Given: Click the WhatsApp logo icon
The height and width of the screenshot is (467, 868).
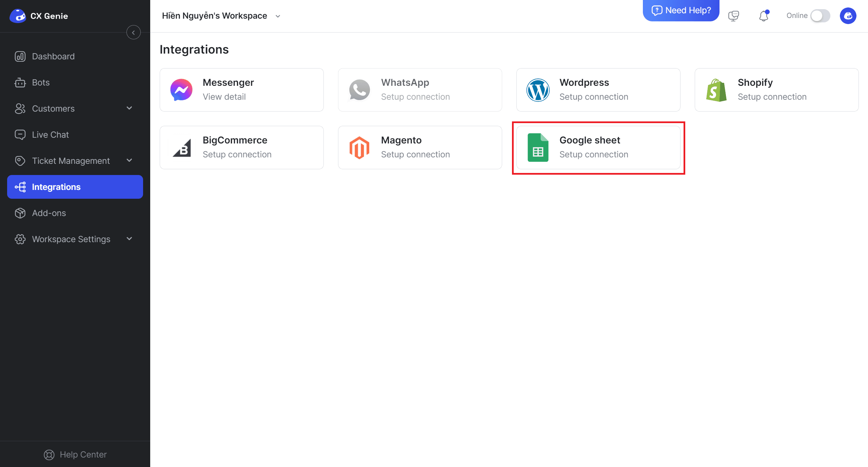Looking at the screenshot, I should point(359,90).
